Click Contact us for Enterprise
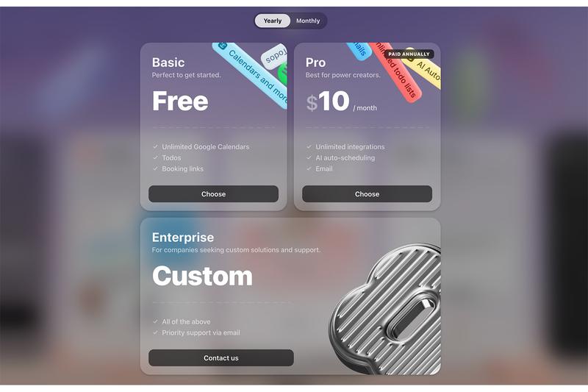588x392 pixels. pyautogui.click(x=221, y=358)
